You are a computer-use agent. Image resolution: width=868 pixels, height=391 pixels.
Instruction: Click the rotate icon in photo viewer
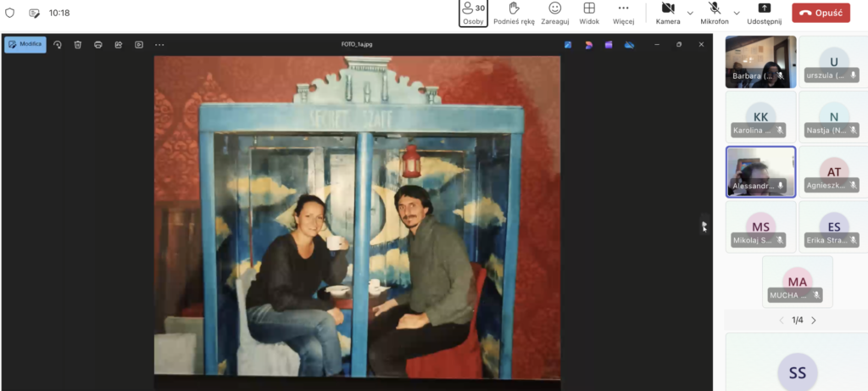pyautogui.click(x=58, y=45)
